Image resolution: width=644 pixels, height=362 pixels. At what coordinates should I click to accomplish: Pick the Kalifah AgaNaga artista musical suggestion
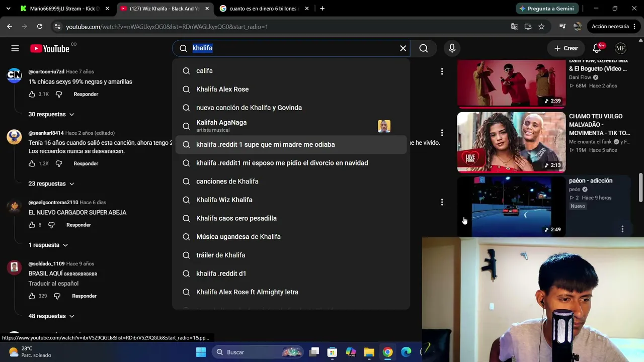click(291, 126)
